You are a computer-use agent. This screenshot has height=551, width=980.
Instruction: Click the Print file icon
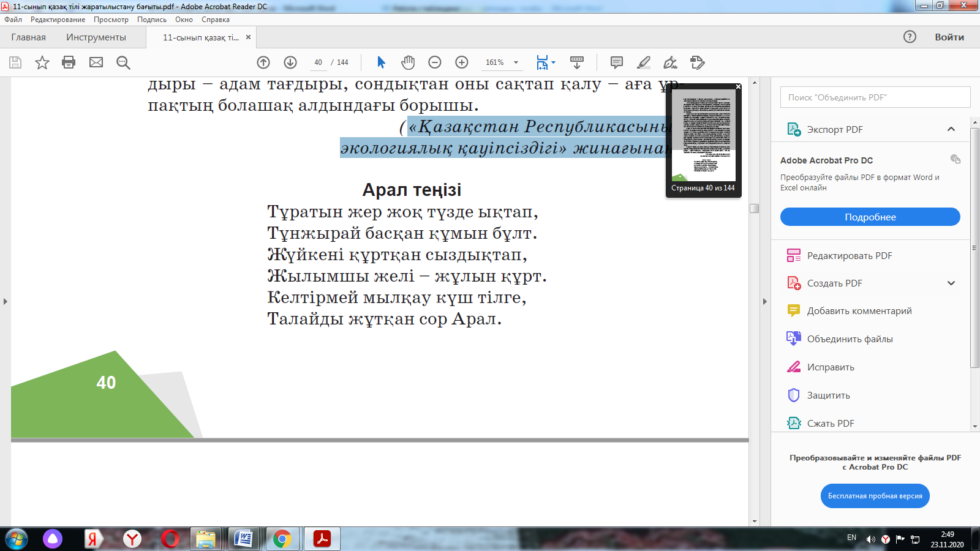point(69,62)
